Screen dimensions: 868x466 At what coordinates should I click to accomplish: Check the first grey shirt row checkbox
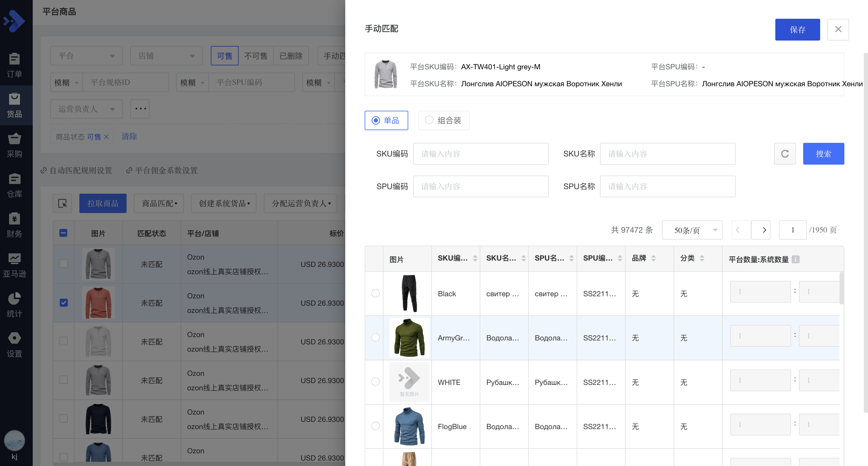tap(63, 264)
